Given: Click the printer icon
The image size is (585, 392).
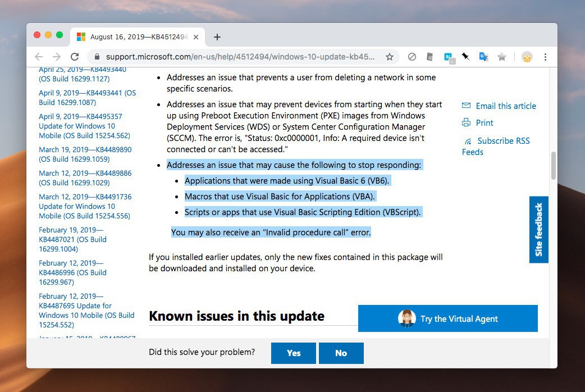Looking at the screenshot, I should tap(466, 122).
